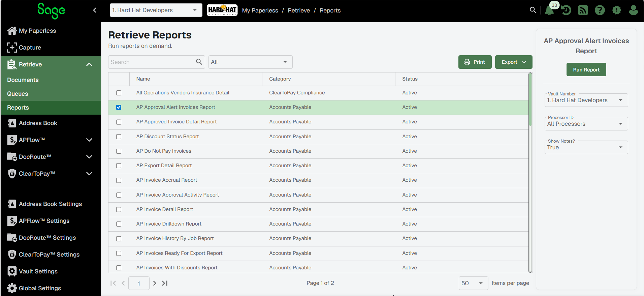Click the report list vertical scrollbar
Viewport: 644px width, 296px height.
pyautogui.click(x=530, y=100)
